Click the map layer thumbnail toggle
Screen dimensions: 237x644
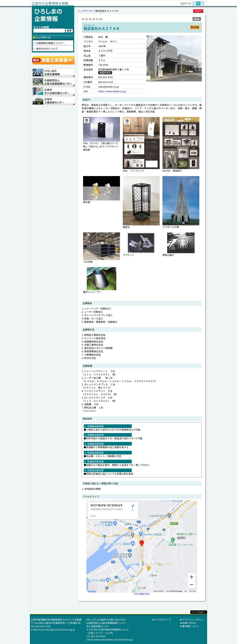[92, 587]
